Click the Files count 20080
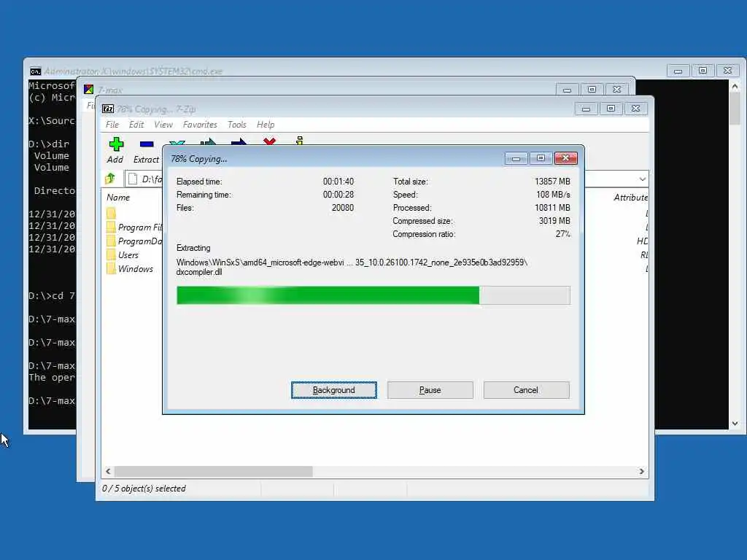The image size is (747, 560). (343, 208)
